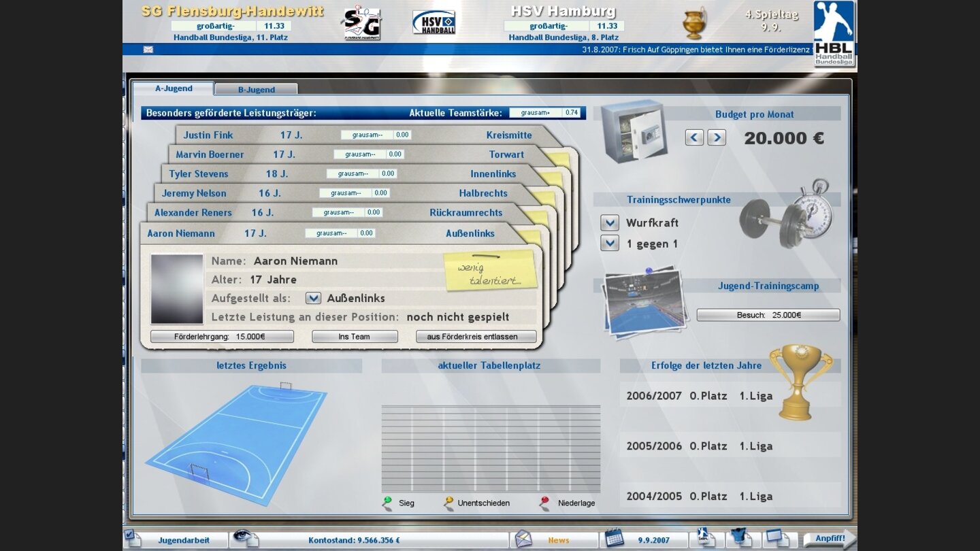Image resolution: width=980 pixels, height=551 pixels.
Task: Open the calendar icon beside 9.9.2007
Action: click(x=614, y=538)
